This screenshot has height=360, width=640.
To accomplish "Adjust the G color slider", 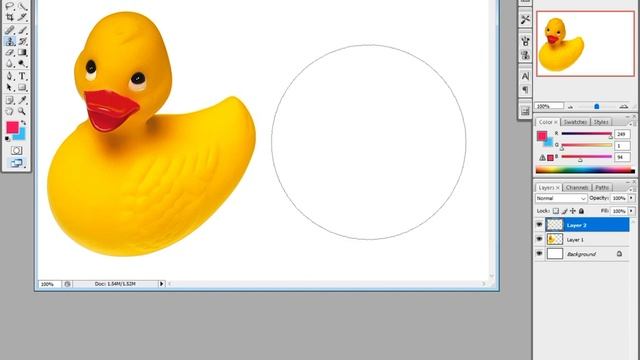I will (587, 145).
